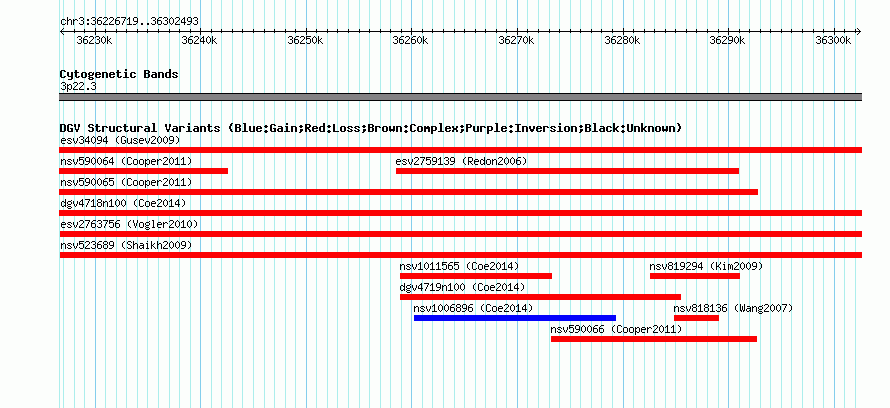890x408 pixels.
Task: Click red bar beneath esv2759139 label
Action: [x=568, y=171]
